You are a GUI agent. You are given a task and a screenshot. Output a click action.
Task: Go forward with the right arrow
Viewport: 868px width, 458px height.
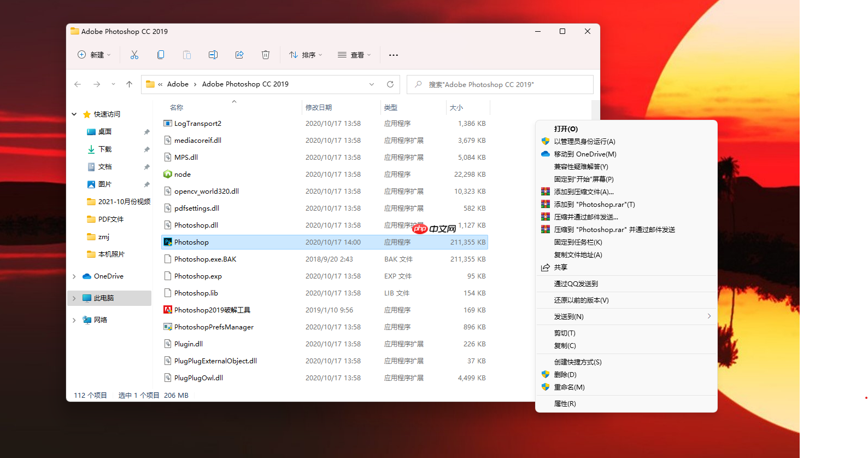(97, 84)
